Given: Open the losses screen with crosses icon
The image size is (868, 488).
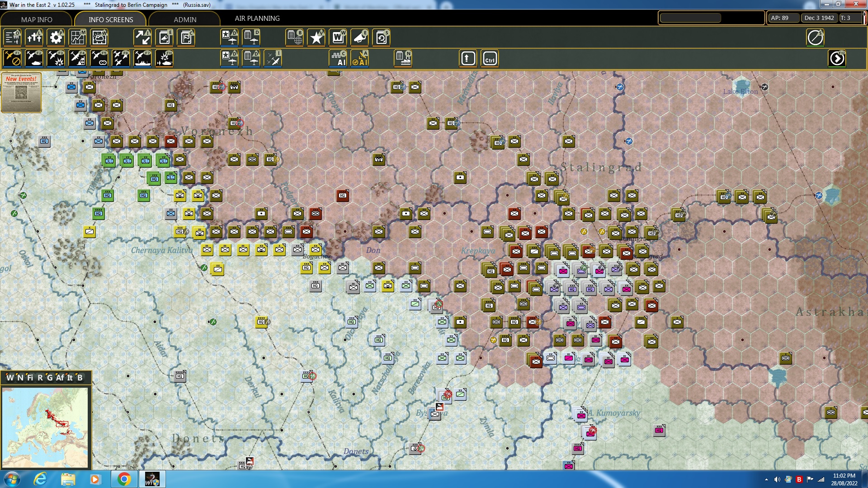Looking at the screenshot, I should [34, 38].
